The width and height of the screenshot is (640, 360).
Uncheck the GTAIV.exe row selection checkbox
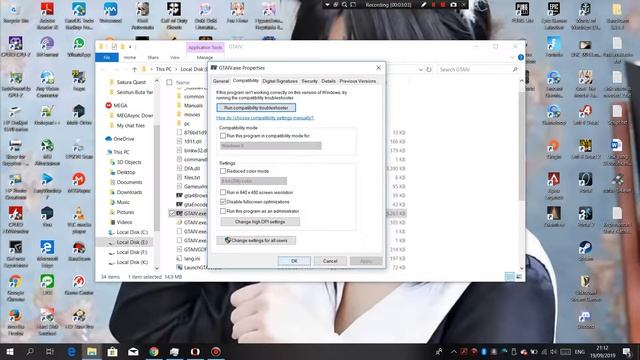coord(172,213)
